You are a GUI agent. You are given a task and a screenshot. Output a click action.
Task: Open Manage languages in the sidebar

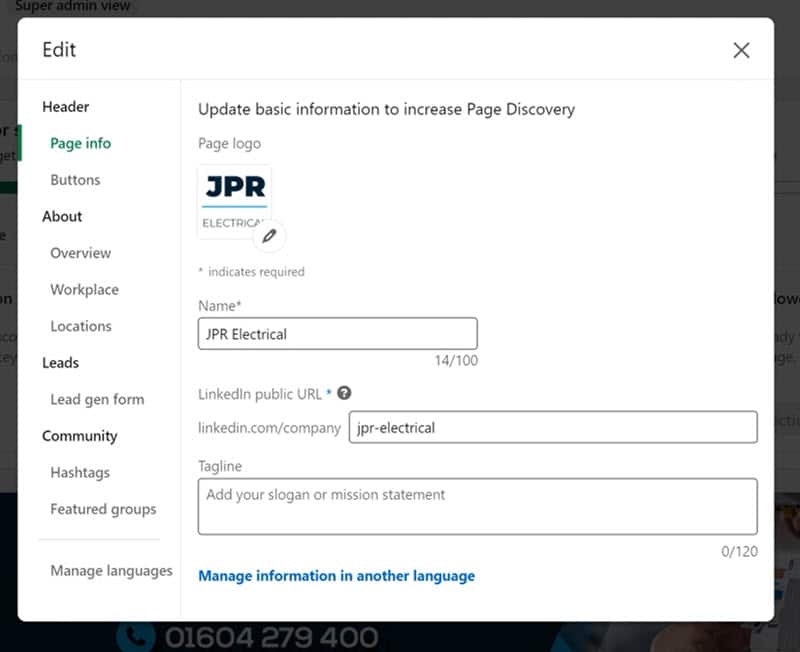(112, 570)
